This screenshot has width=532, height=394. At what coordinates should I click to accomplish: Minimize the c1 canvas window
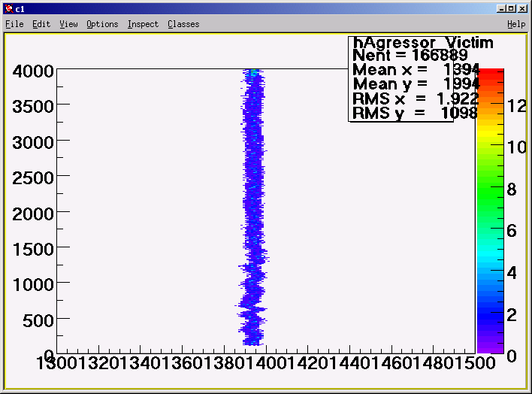500,9
